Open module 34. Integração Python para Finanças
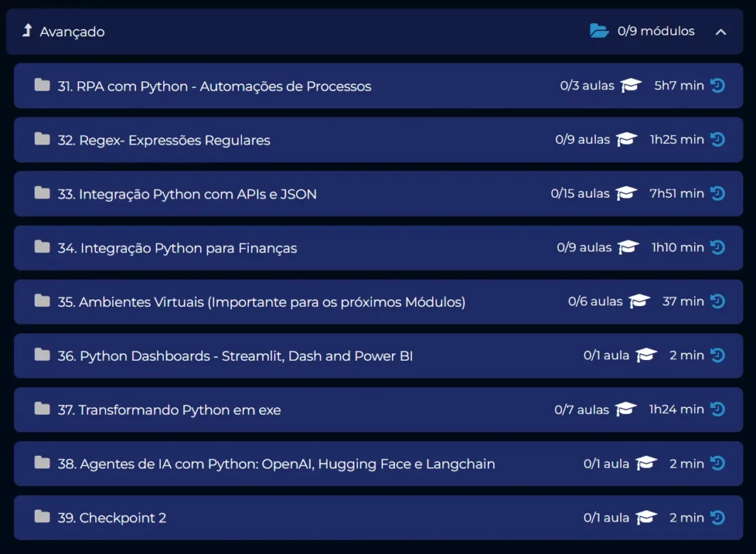 pyautogui.click(x=378, y=248)
